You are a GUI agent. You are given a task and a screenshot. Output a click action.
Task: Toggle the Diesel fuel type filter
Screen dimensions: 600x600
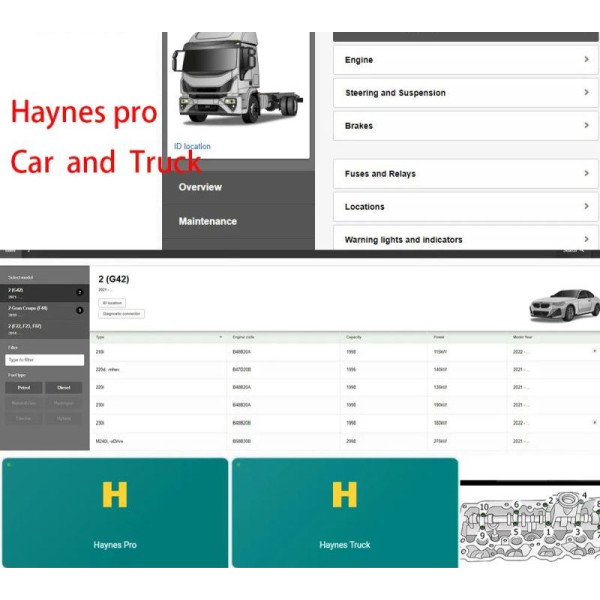(x=64, y=387)
